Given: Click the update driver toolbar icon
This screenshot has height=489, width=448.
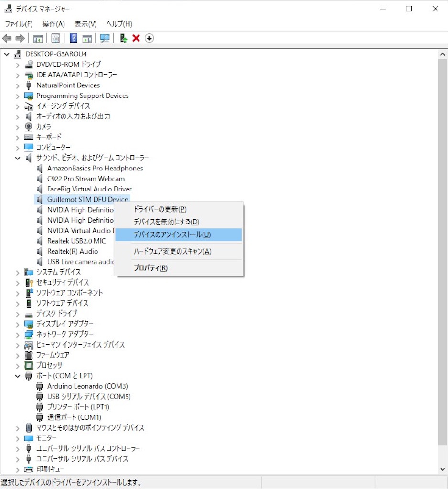Looking at the screenshot, I should pos(123,38).
